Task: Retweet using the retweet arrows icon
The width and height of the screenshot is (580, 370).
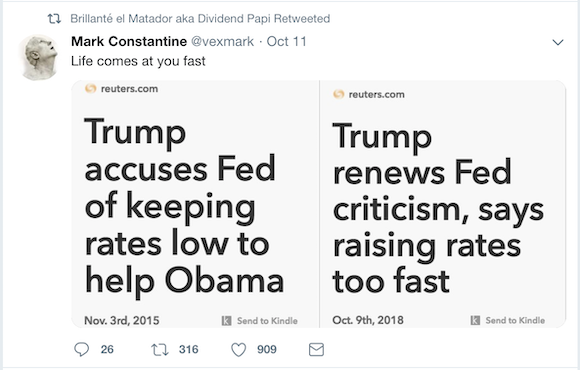Action: pyautogui.click(x=160, y=349)
